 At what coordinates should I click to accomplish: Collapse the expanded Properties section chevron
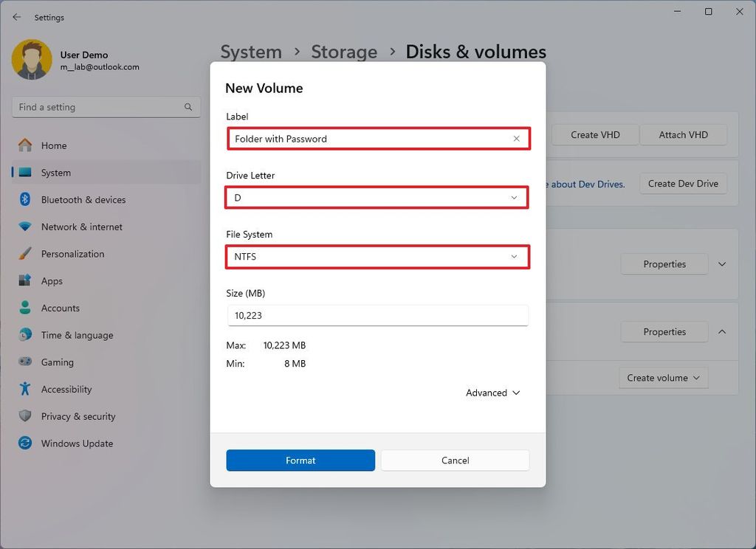pyautogui.click(x=722, y=331)
